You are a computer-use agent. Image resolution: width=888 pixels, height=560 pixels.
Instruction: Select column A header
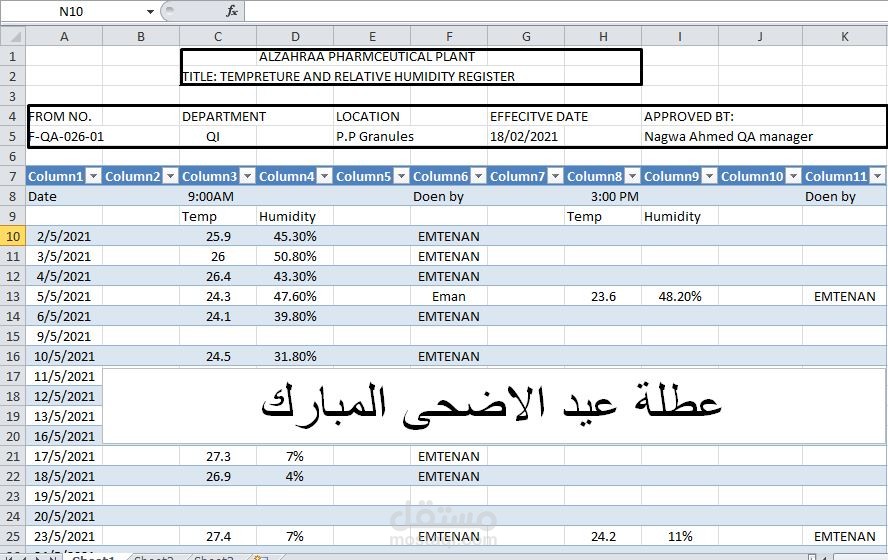[64, 37]
